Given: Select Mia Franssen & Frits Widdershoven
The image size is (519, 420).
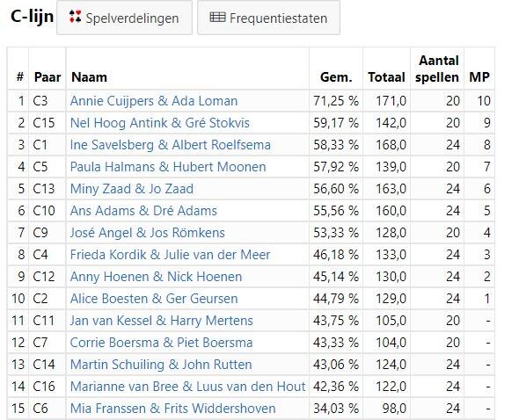Looking at the screenshot, I should pyautogui.click(x=172, y=409).
